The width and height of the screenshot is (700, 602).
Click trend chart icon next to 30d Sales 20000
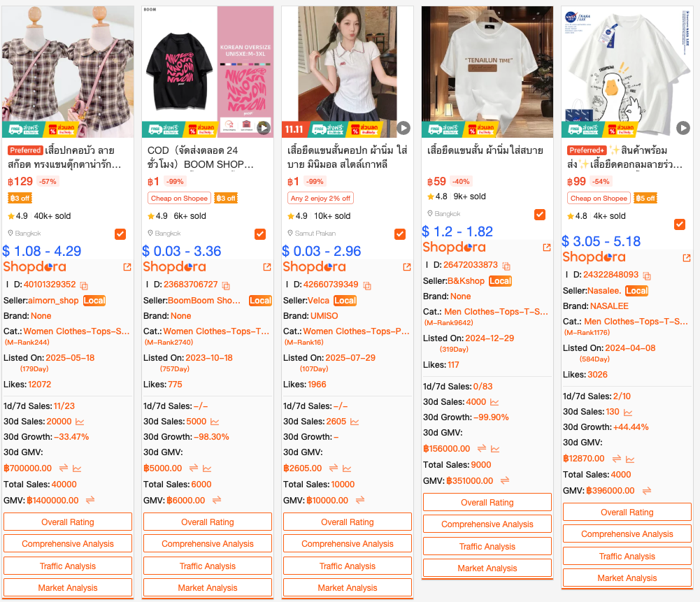[x=80, y=422]
